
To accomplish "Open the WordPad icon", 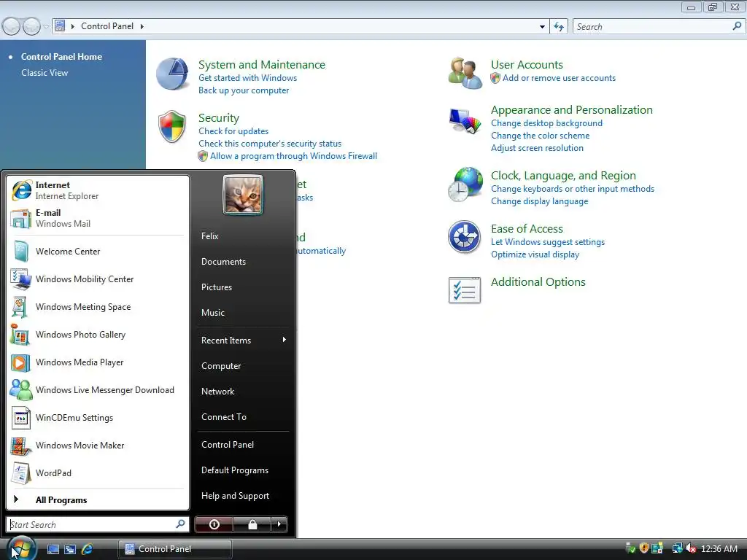I will 21,473.
